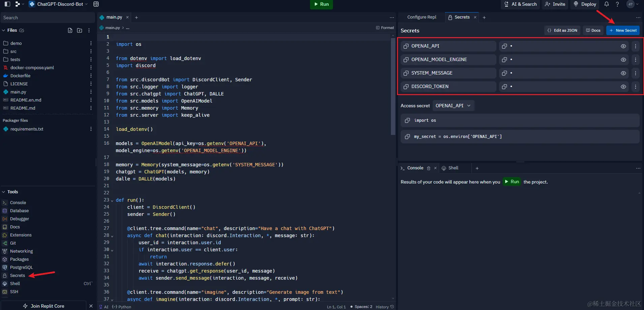Open the help question mark
644x310 pixels.
tap(617, 4)
